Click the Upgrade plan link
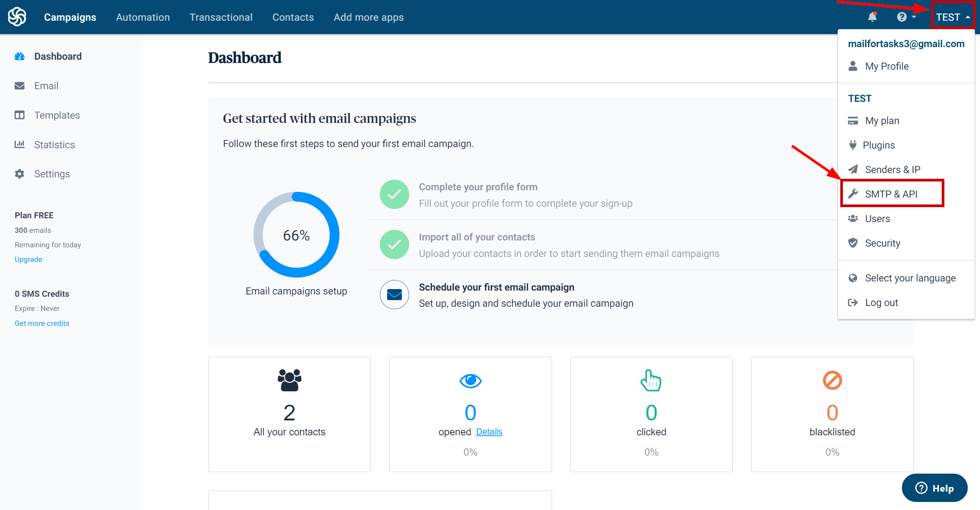980x510 pixels. (x=28, y=259)
